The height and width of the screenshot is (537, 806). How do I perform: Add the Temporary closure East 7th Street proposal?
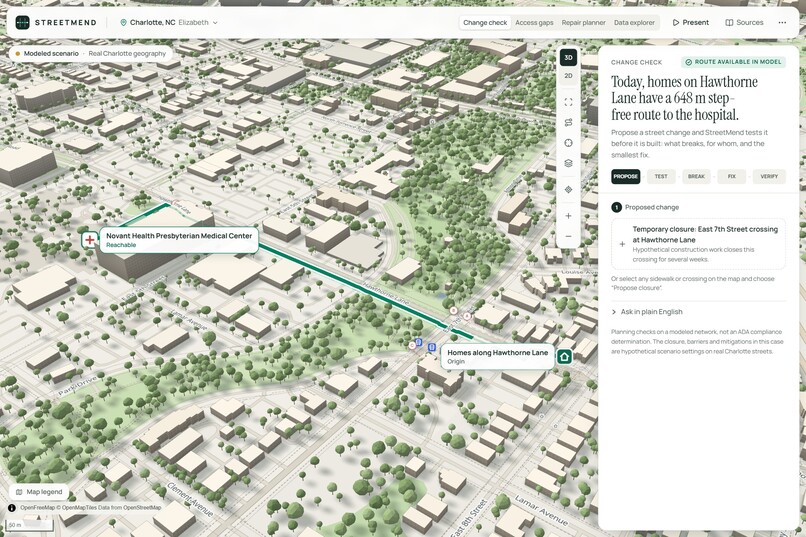coord(698,244)
